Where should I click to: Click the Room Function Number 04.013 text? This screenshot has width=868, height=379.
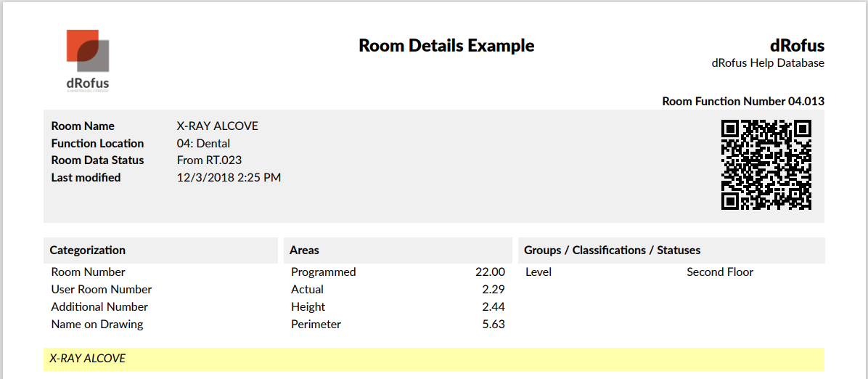coord(743,101)
